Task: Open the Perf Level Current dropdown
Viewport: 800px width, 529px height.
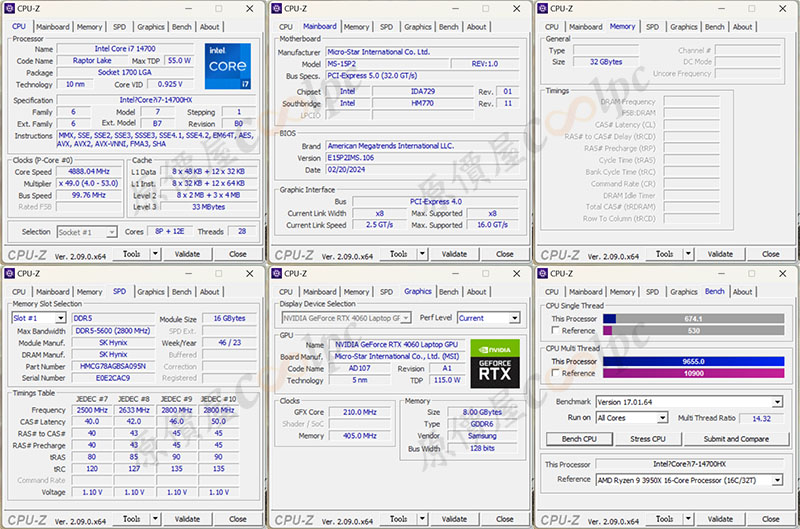Action: click(x=488, y=318)
